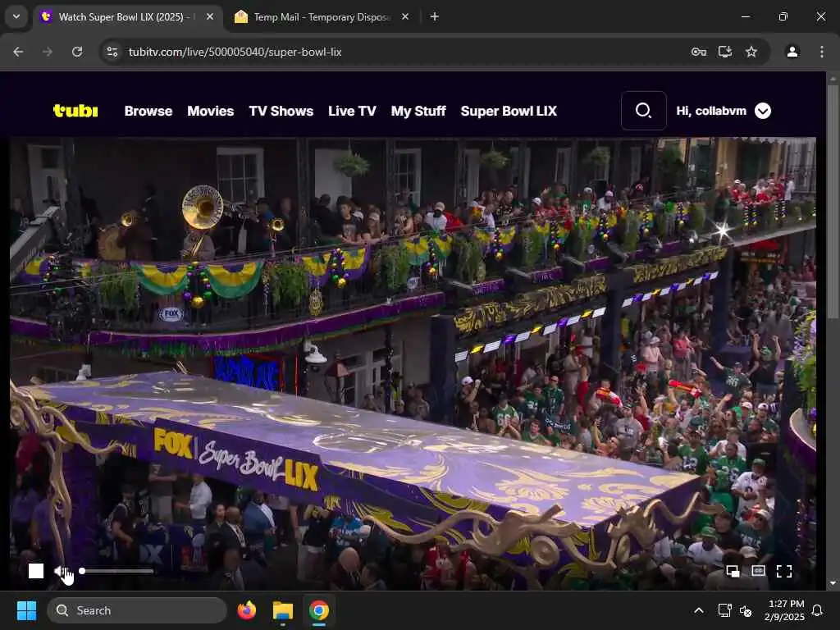Expand the collabvm account menu chevron
Screen dimensions: 840x630
(x=762, y=111)
